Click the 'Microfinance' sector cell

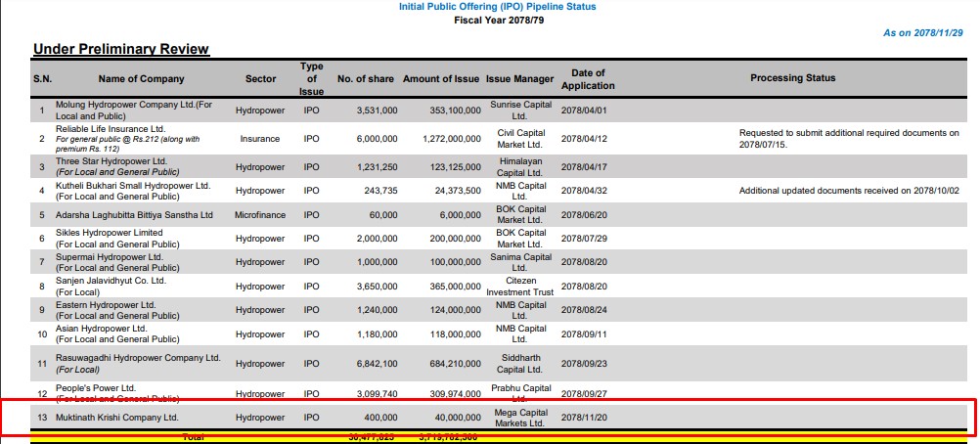pyautogui.click(x=260, y=214)
